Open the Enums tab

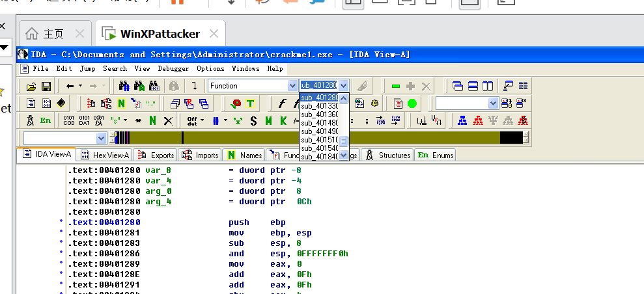(x=436, y=155)
